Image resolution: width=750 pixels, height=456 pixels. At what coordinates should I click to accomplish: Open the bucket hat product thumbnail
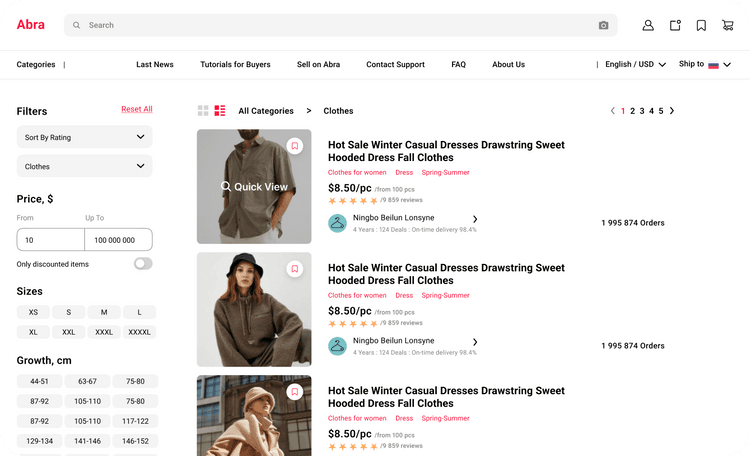pos(254,310)
